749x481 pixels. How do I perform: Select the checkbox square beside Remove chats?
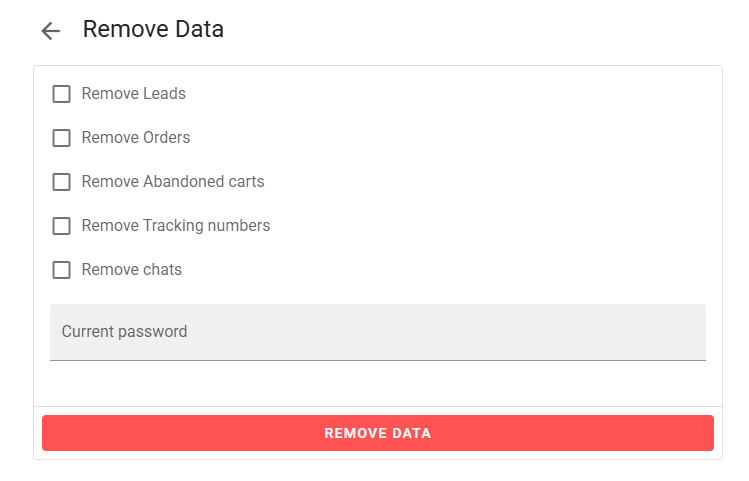tap(62, 270)
